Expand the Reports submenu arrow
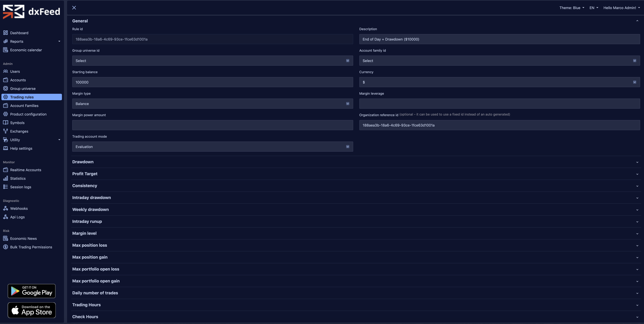 [x=59, y=41]
